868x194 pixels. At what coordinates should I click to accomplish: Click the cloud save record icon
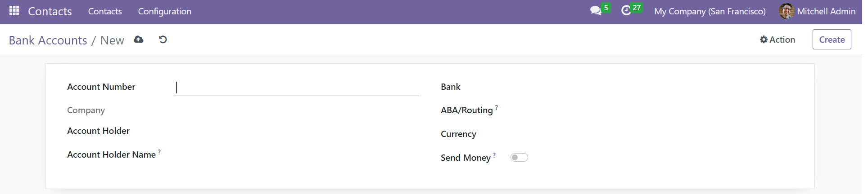point(139,40)
